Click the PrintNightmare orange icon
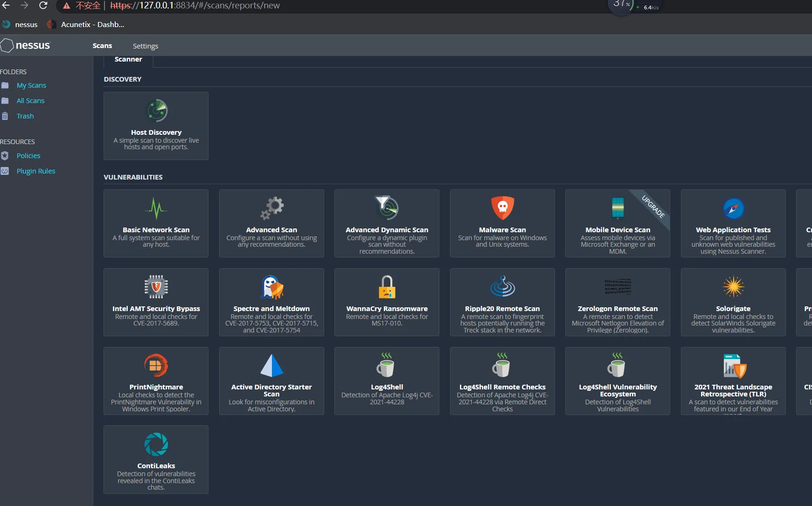Viewport: 812px width, 506px height. pos(156,365)
